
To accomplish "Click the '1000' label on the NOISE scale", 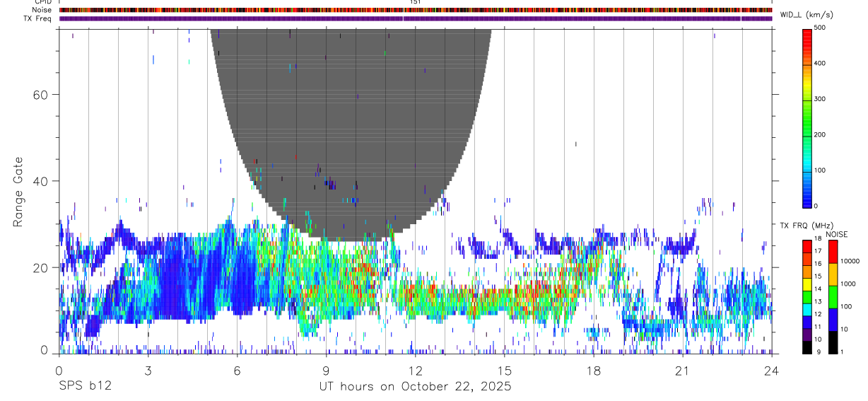I will (848, 284).
